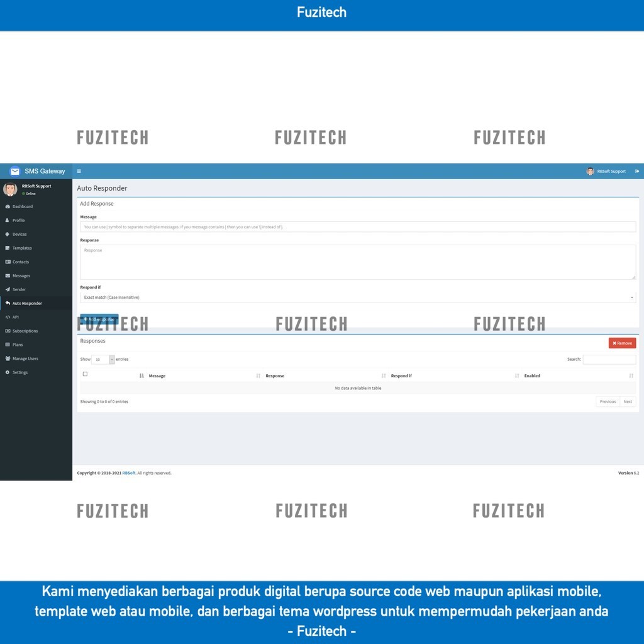Screen dimensions: 644x644
Task: Click the Plans list icon
Action: pyautogui.click(x=8, y=345)
